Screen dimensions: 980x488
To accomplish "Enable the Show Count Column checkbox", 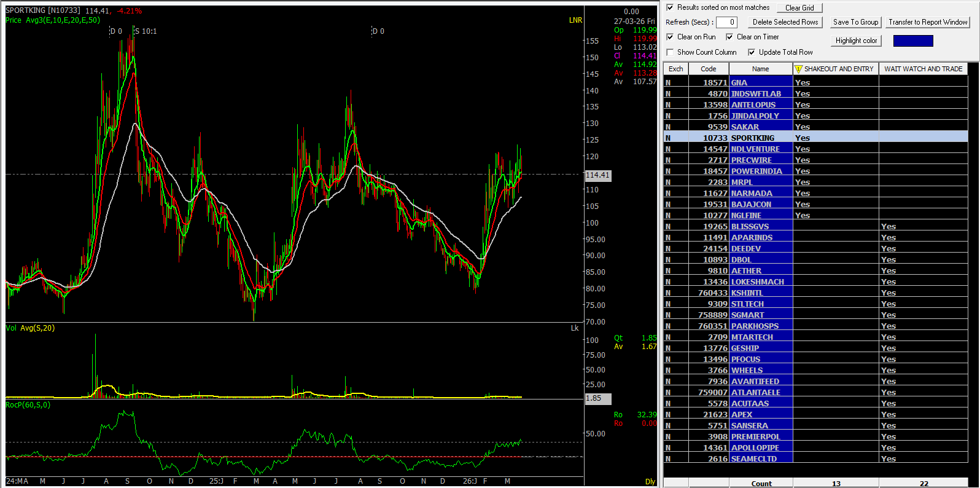I will click(x=670, y=52).
